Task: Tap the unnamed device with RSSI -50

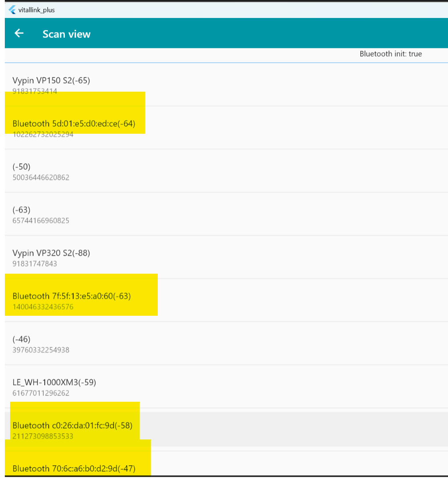Action: point(226,171)
